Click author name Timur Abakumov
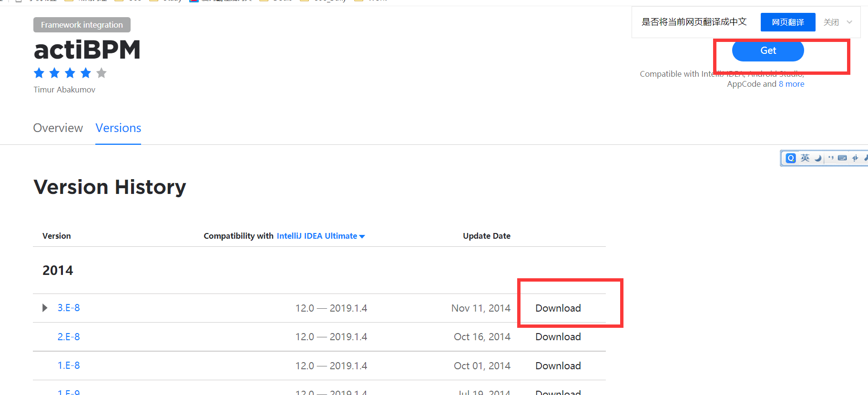 click(x=64, y=90)
